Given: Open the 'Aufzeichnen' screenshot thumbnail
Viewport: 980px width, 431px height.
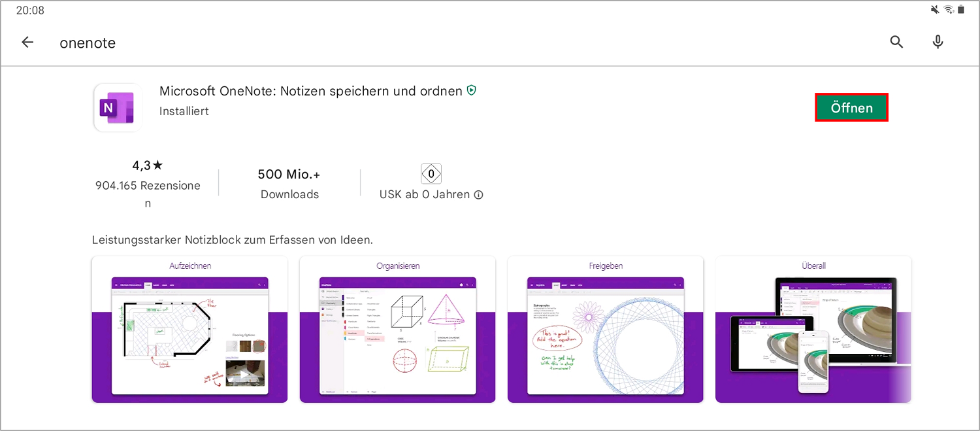Looking at the screenshot, I should coord(190,329).
